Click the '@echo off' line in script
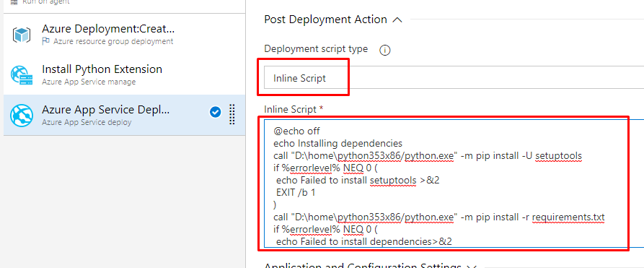The width and height of the screenshot is (644, 268). (x=296, y=131)
